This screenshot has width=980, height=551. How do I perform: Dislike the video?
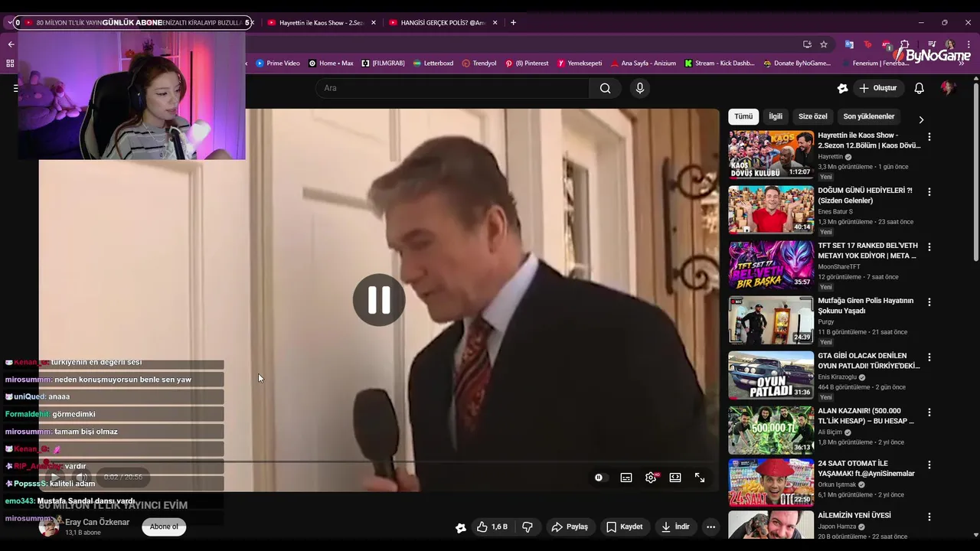527,527
